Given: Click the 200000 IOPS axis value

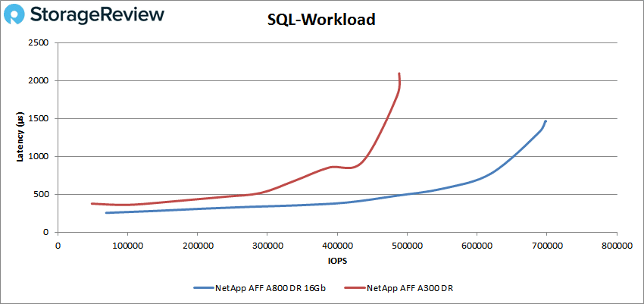Looking at the screenshot, I should pos(198,246).
